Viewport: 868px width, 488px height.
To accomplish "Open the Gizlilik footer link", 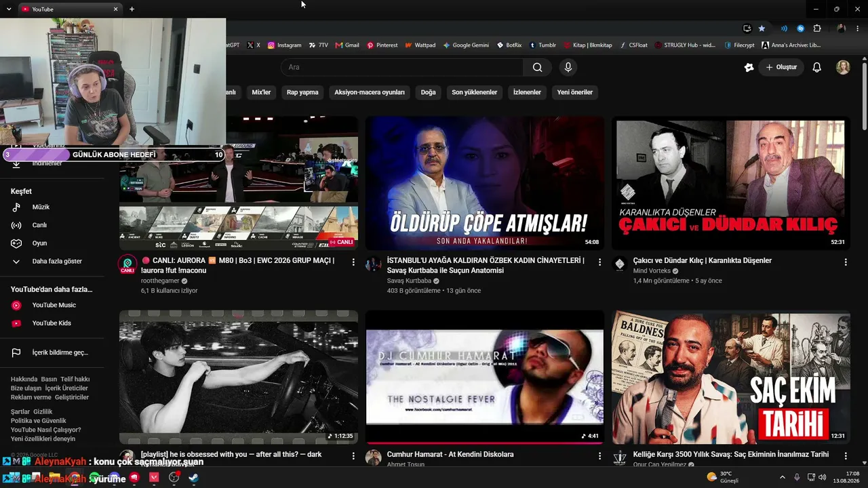I will 43,412.
